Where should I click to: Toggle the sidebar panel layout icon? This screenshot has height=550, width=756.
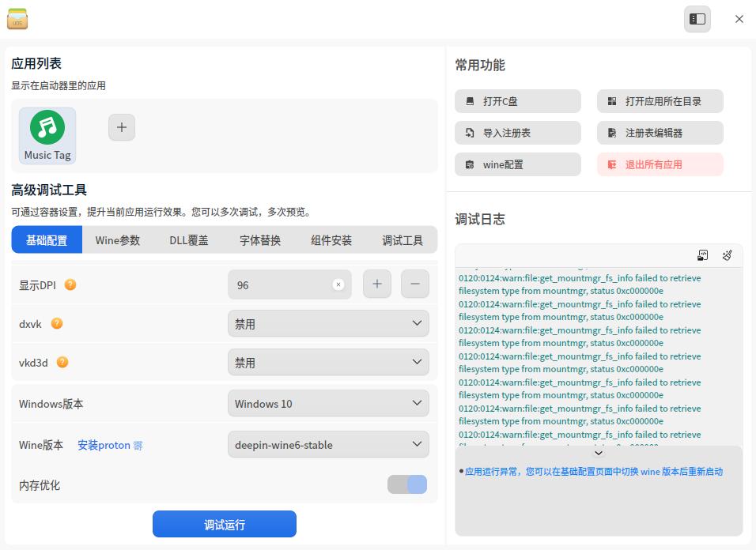click(x=697, y=19)
